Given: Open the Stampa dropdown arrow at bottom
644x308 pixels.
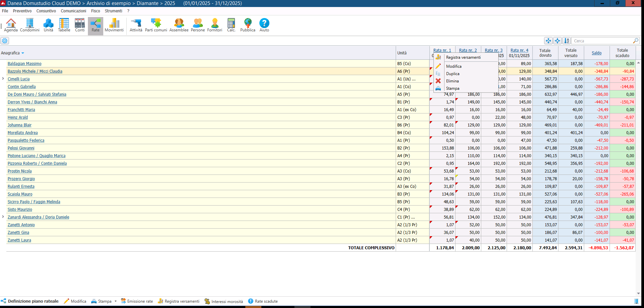Looking at the screenshot, I should [x=116, y=301].
